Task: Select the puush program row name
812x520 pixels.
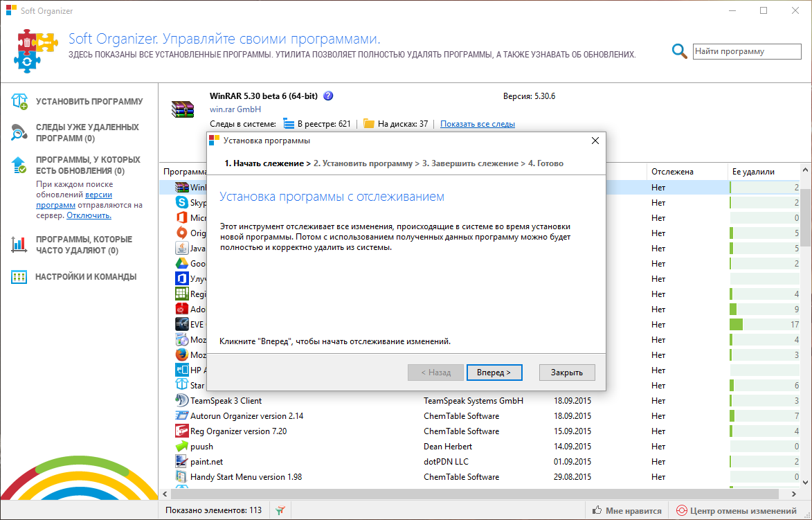Action: coord(201,447)
